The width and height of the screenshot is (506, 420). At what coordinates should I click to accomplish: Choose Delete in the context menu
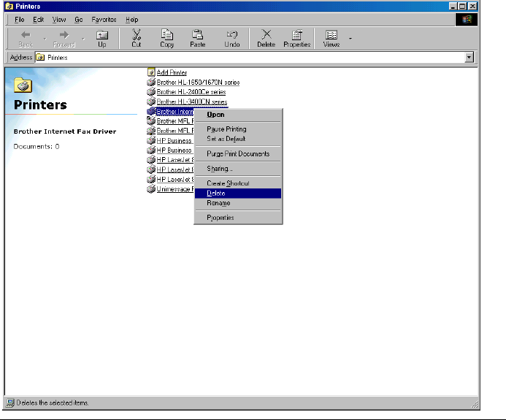click(216, 193)
